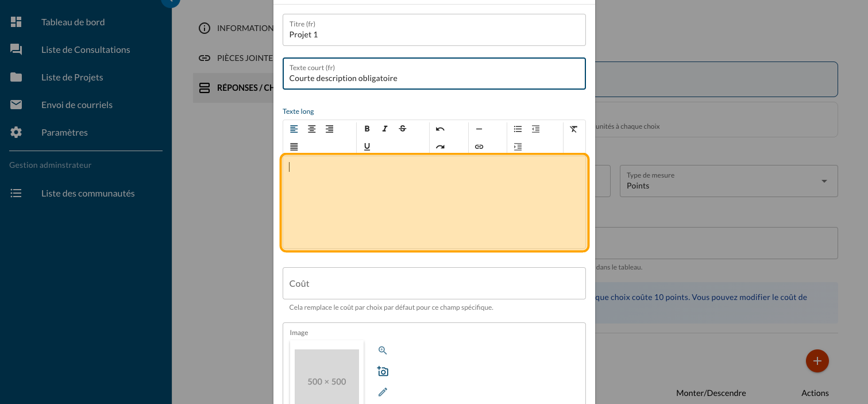The image size is (868, 404).
Task: Click the redo arrow icon
Action: click(x=440, y=147)
